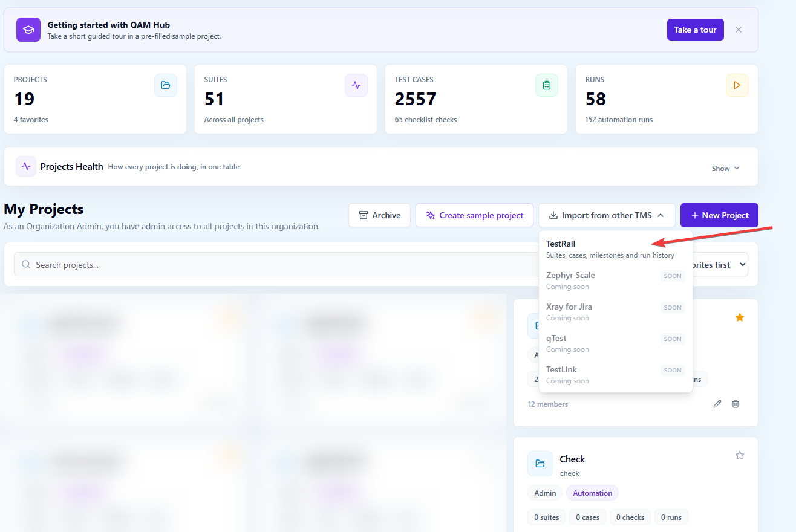Image resolution: width=796 pixels, height=532 pixels.
Task: Click the 65 checklist checks text
Action: [x=426, y=120]
